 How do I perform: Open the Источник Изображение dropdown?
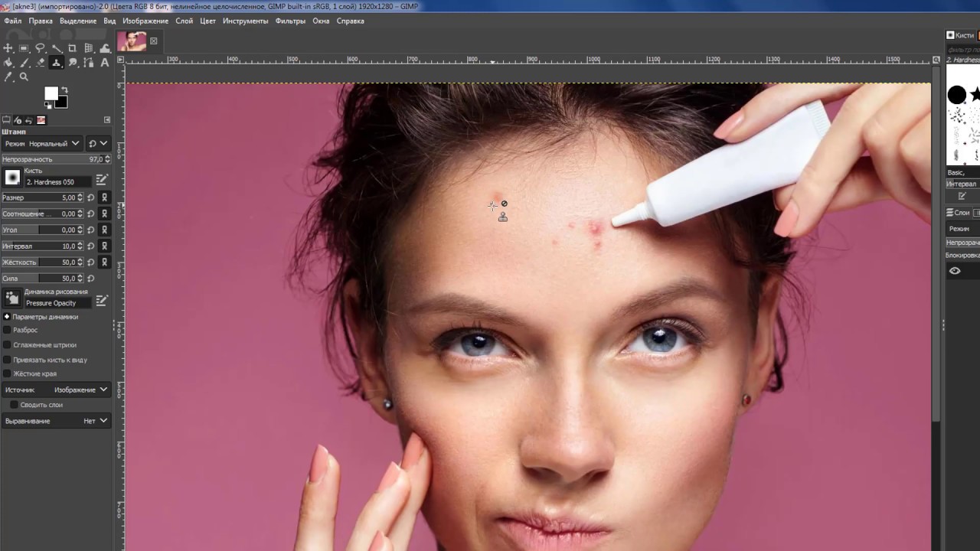pyautogui.click(x=56, y=390)
